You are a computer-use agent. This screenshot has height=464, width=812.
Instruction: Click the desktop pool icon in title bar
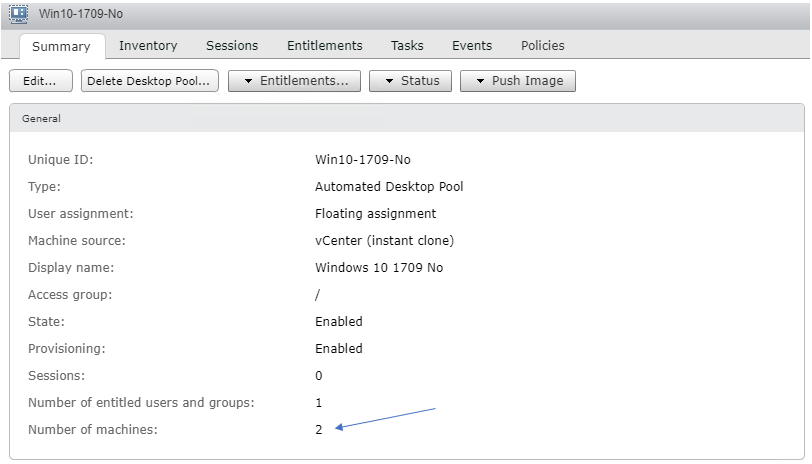coord(18,14)
